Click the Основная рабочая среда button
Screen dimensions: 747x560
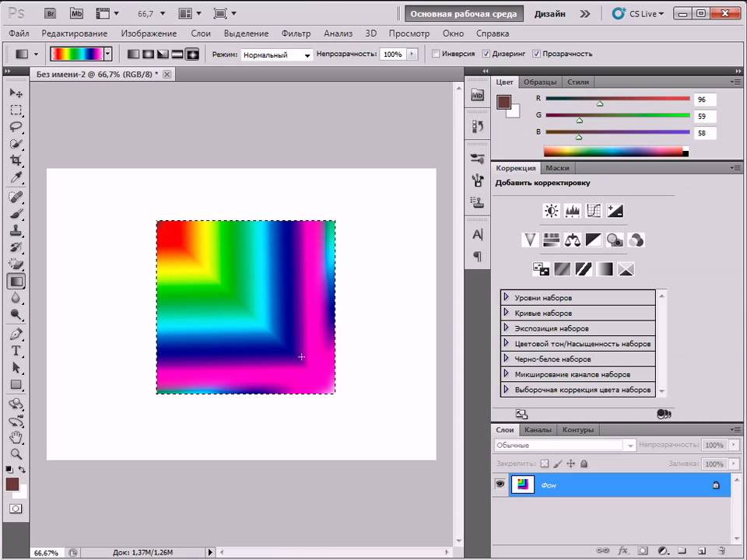coord(465,13)
